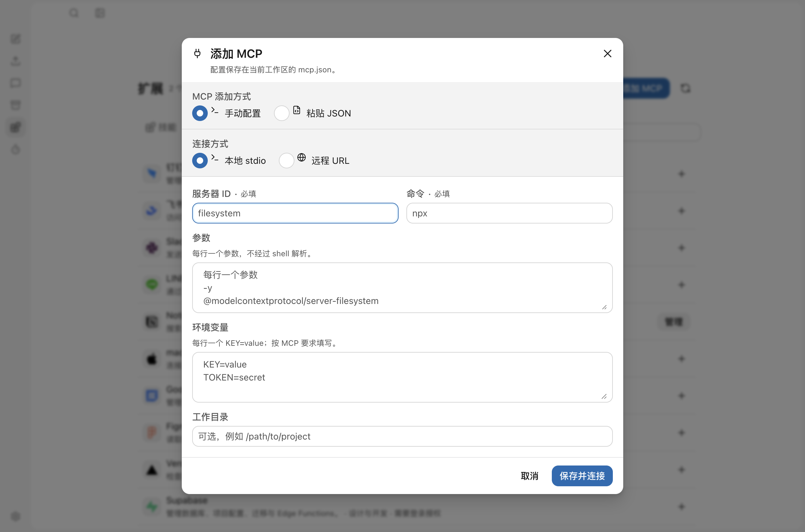
Task: Add the Slack extension with plus
Action: click(681, 248)
